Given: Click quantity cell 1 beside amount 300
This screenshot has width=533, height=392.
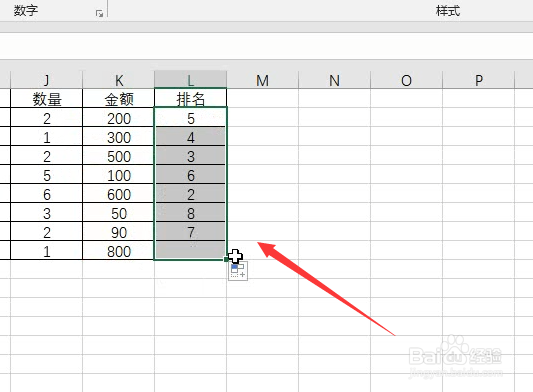Looking at the screenshot, I should click(47, 137).
